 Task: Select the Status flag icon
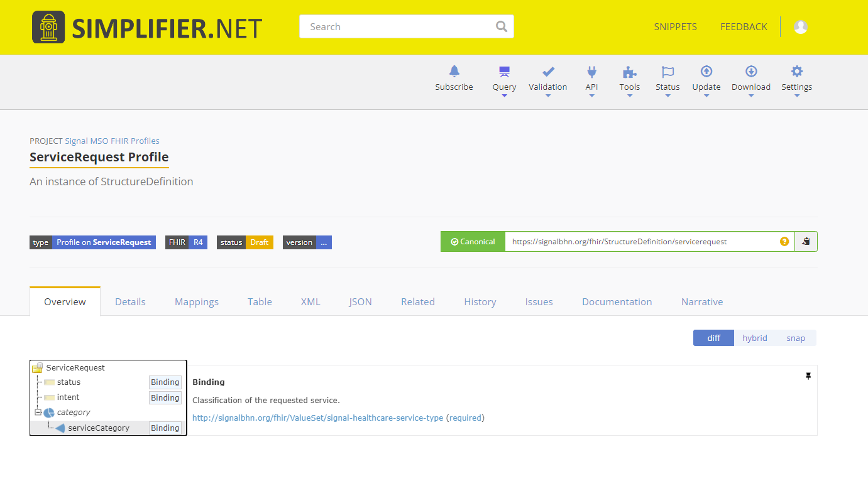coord(667,72)
